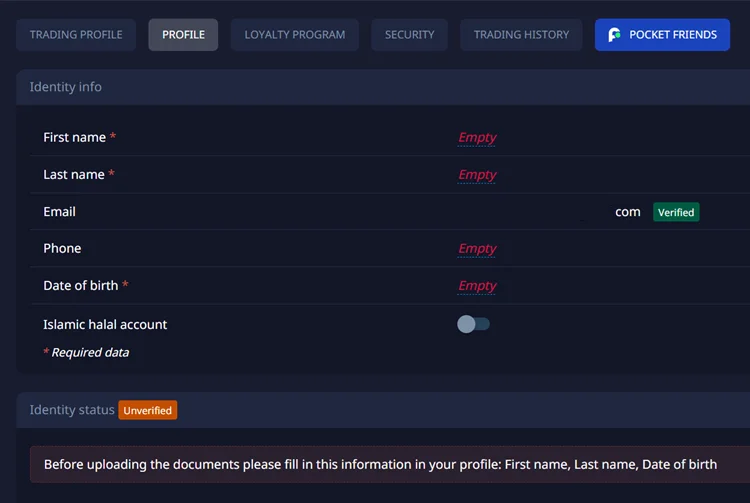View the Trading History tab

[x=521, y=35]
